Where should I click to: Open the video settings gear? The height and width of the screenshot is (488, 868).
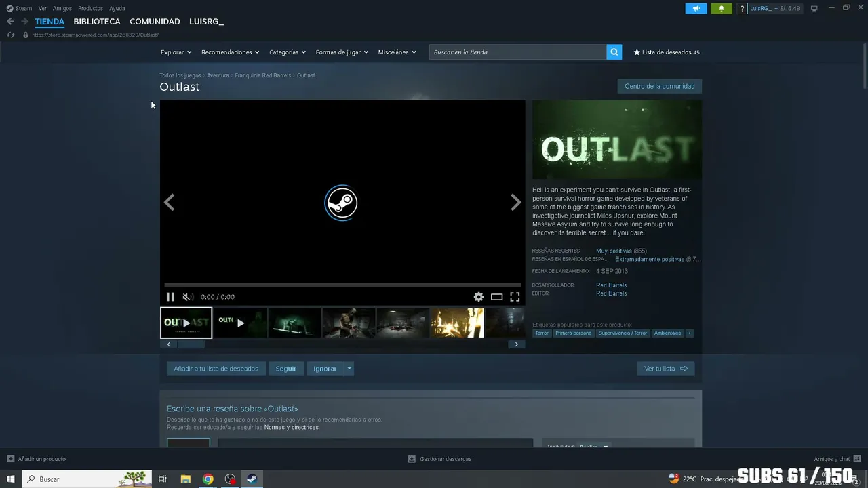(479, 297)
